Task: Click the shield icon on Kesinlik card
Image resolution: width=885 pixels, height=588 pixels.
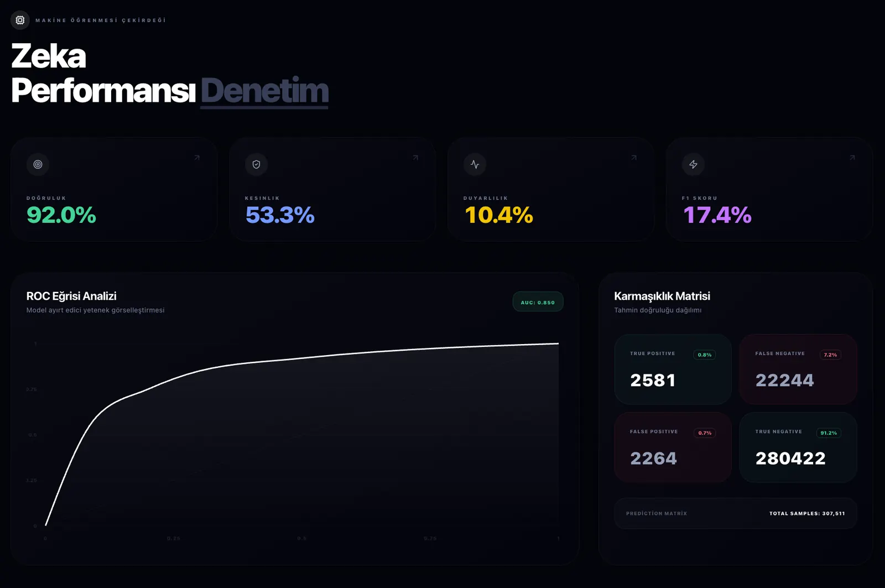Action: [256, 164]
